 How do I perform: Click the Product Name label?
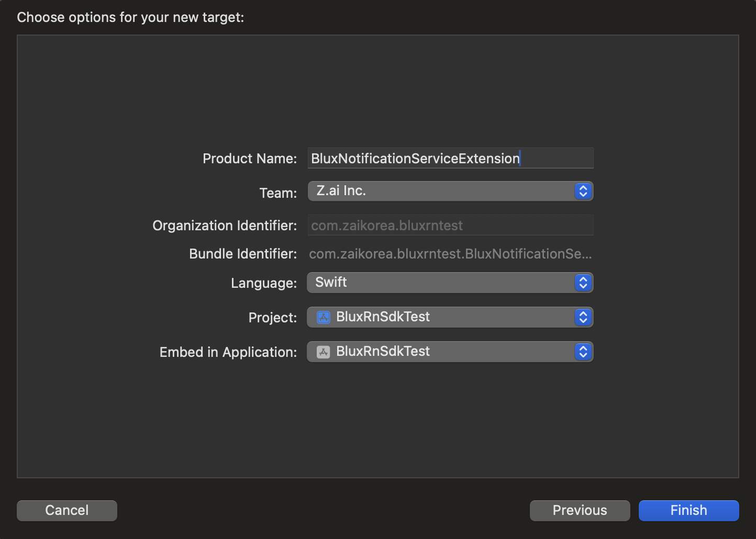tap(250, 159)
